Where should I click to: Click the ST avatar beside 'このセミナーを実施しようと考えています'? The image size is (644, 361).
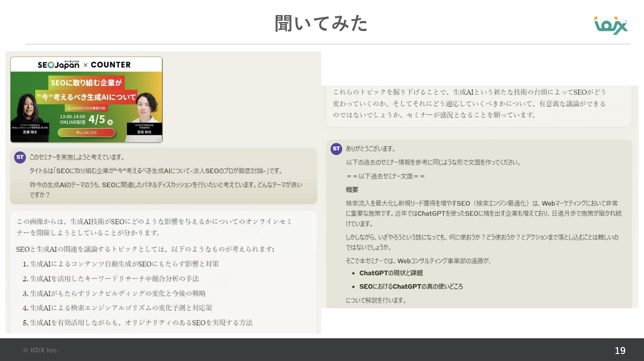point(20,157)
